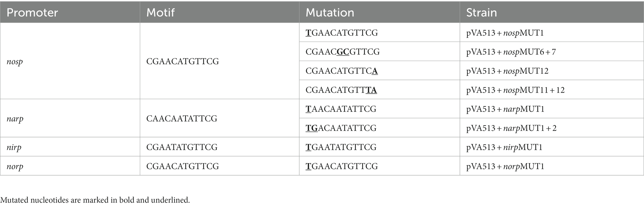Image resolution: width=644 pixels, height=207 pixels.
Task: Click the mutated nucleotides footnote text
Action: point(95,200)
